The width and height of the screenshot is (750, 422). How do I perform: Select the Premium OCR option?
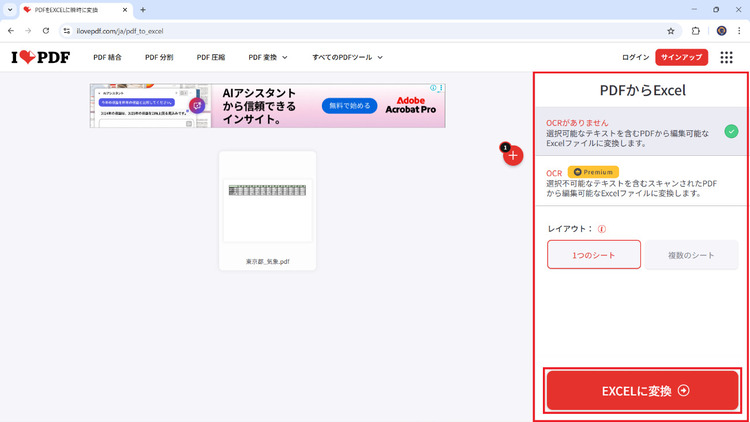point(640,182)
